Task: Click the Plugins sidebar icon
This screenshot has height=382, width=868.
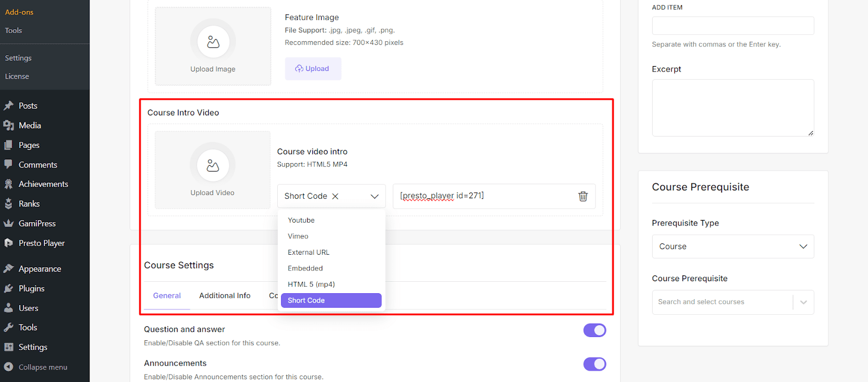Action: 9,289
